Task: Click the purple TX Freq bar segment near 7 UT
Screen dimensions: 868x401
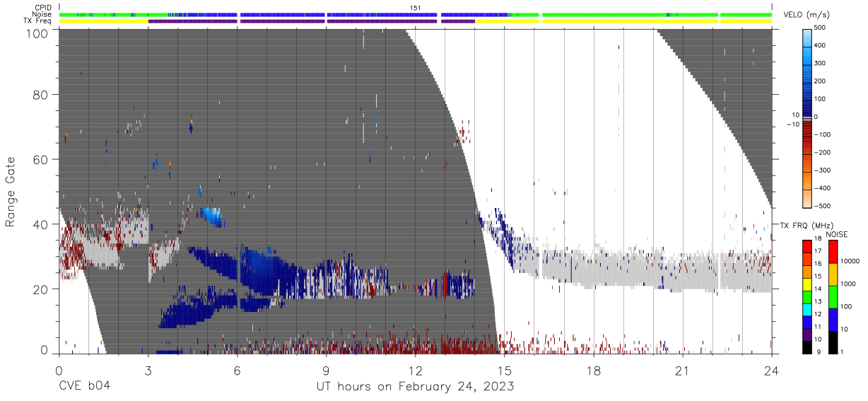Action: pos(282,21)
